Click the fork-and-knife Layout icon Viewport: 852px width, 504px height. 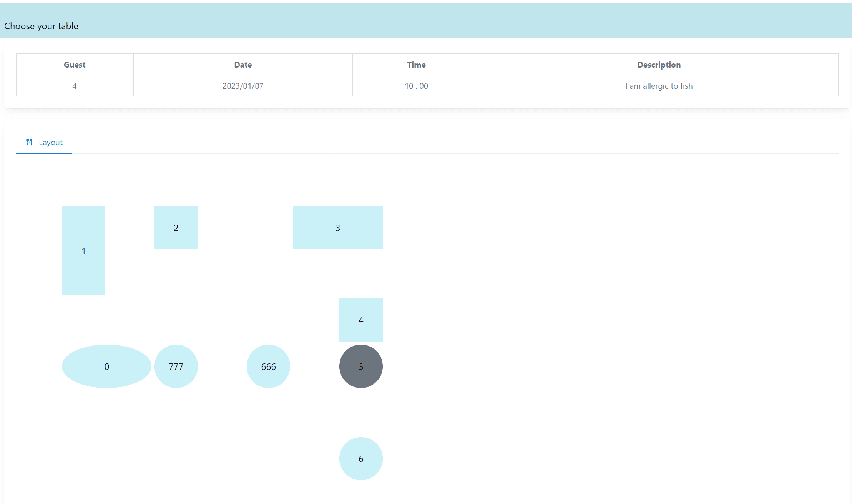pyautogui.click(x=29, y=142)
